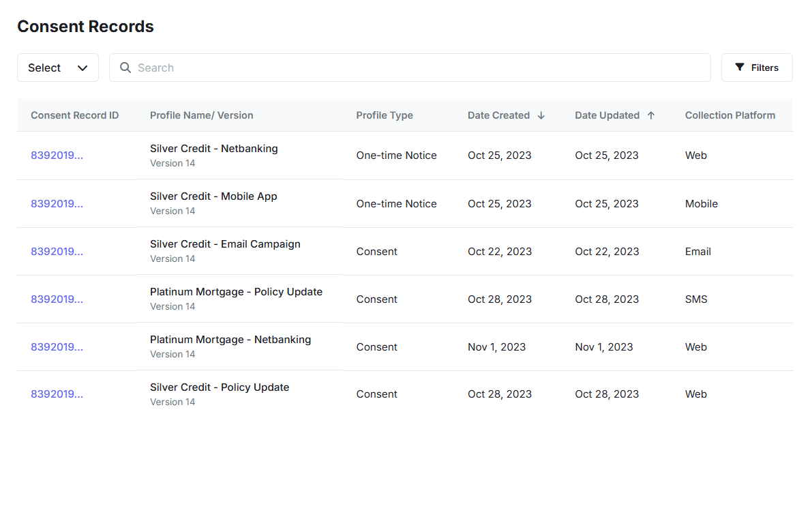Click Consent type in Email Campaign row

point(376,251)
